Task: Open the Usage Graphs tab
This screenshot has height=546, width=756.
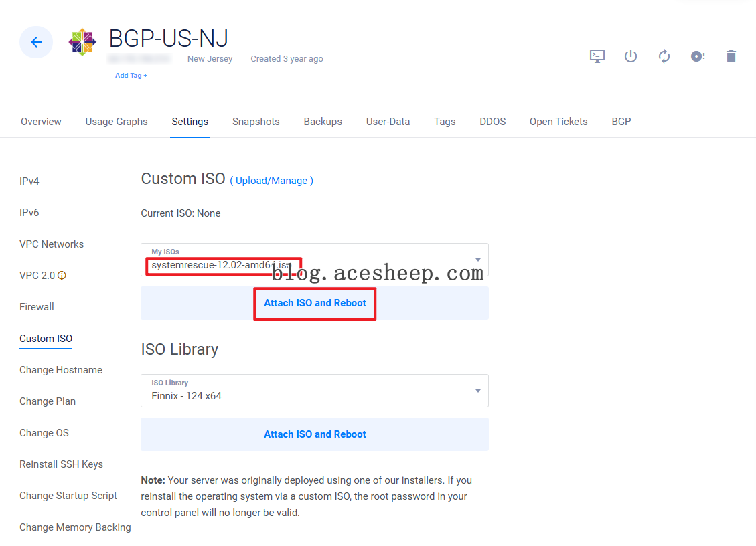Action: click(117, 122)
